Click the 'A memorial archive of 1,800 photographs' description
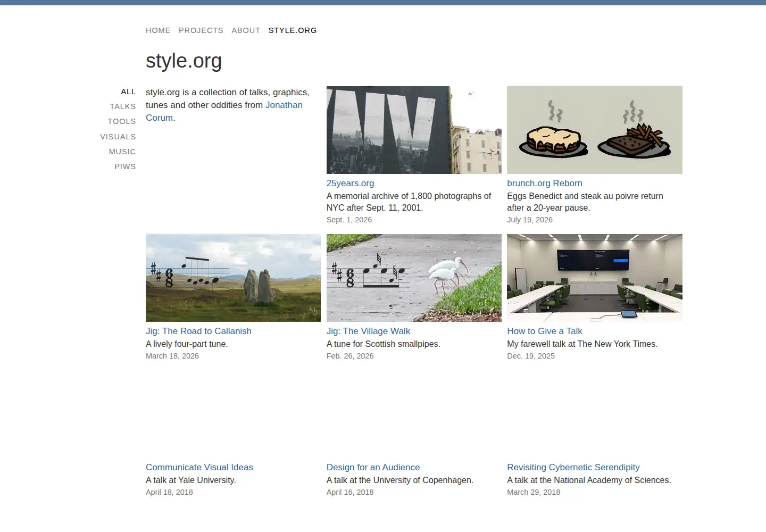 (x=409, y=202)
